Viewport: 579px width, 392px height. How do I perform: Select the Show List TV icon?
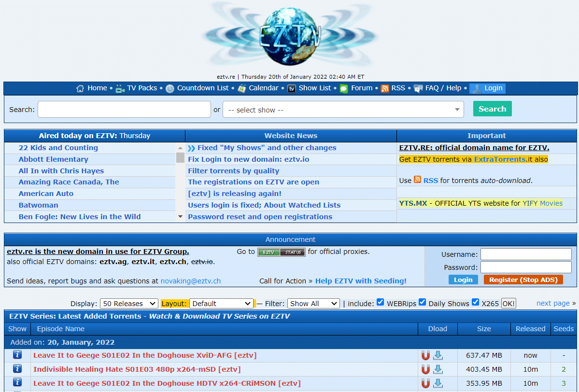click(x=292, y=88)
